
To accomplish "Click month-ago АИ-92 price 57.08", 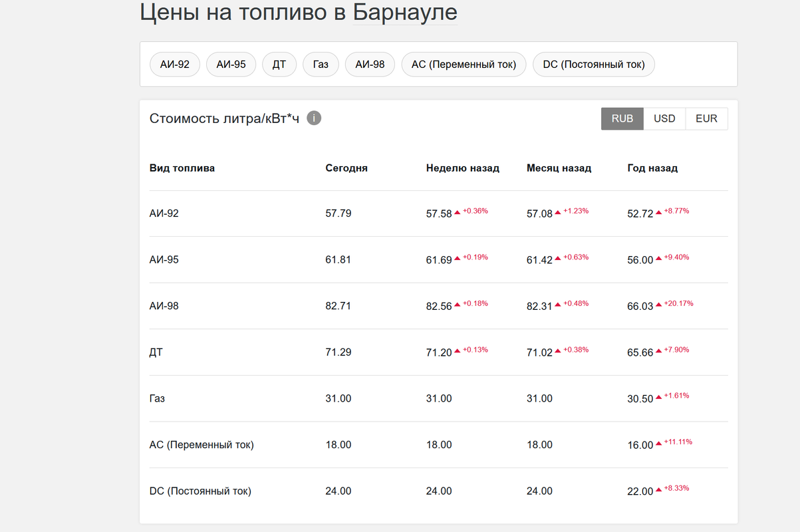I will [539, 214].
